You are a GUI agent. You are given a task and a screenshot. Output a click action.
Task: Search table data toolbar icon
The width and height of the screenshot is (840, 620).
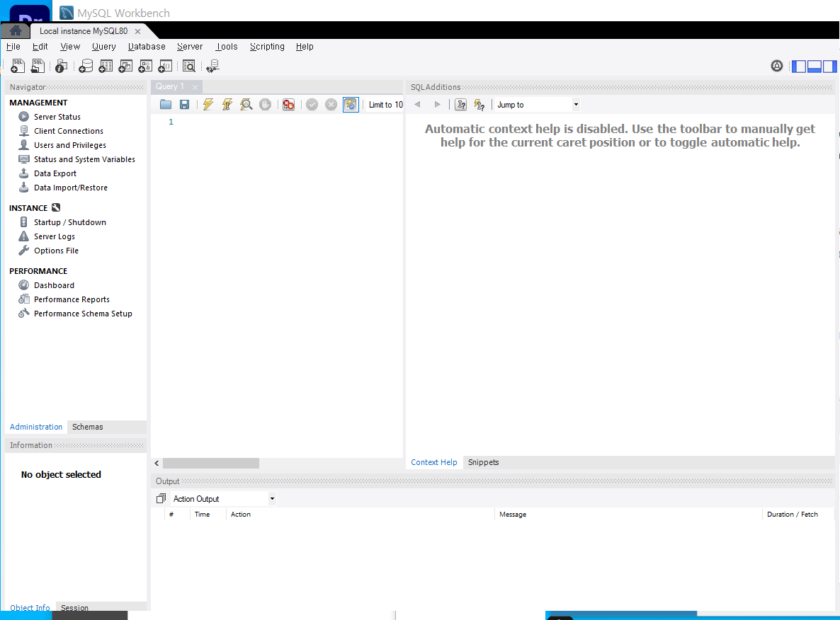coord(189,66)
